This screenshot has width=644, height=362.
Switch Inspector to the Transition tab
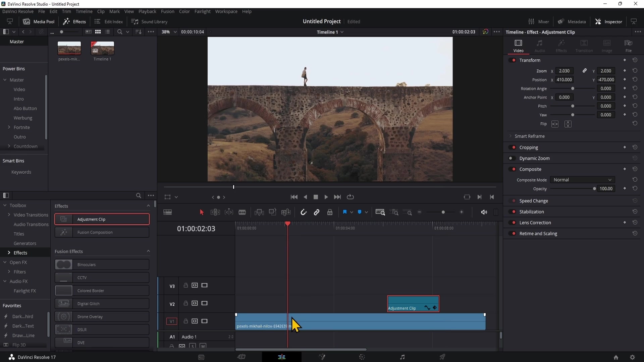[584, 46]
